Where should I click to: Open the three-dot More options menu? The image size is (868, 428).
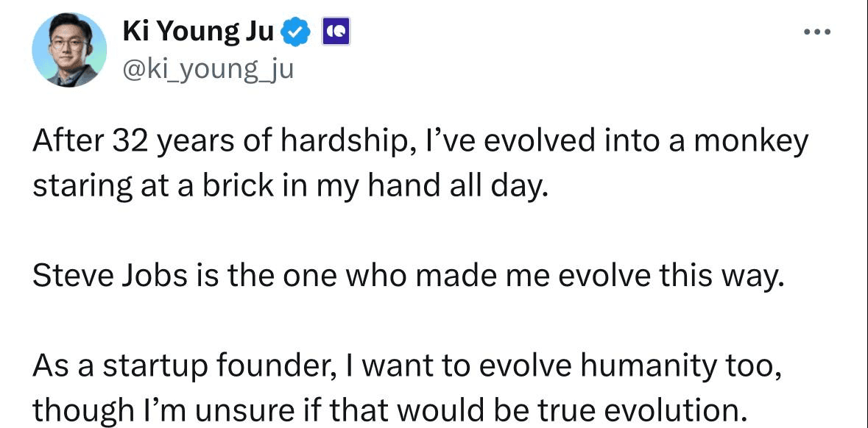pyautogui.click(x=817, y=32)
